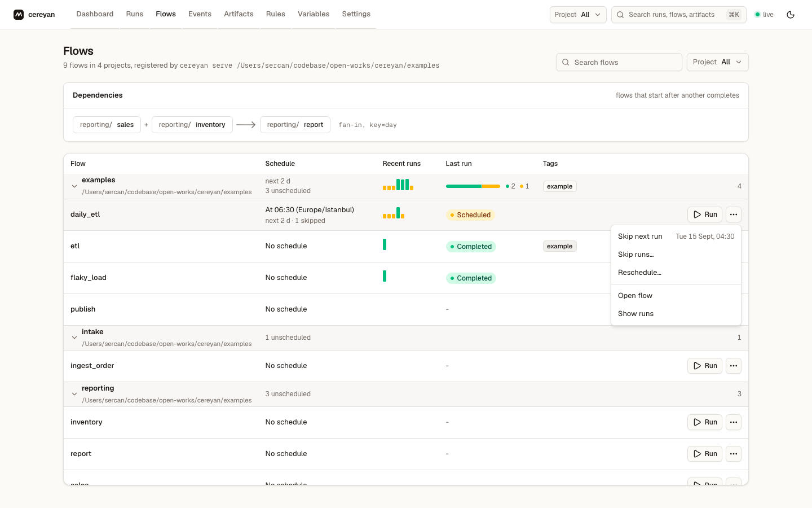812x508 pixels.
Task: Open the Rules tab
Action: coord(276,14)
